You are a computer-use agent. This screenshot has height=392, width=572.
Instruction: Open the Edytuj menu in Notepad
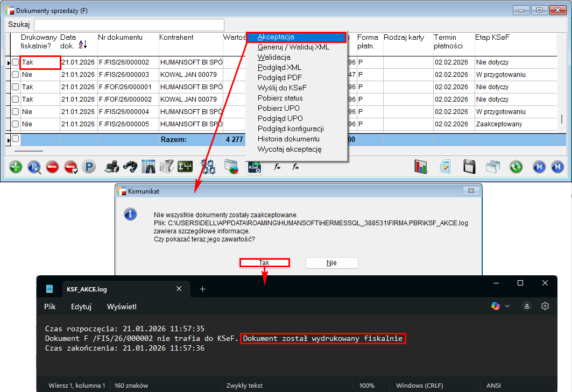pos(81,307)
